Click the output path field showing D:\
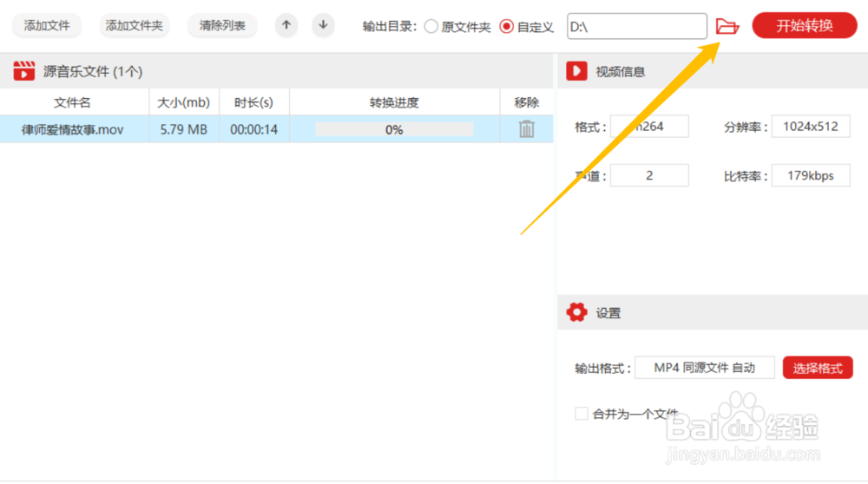Viewport: 868px width, 484px height. coord(636,27)
